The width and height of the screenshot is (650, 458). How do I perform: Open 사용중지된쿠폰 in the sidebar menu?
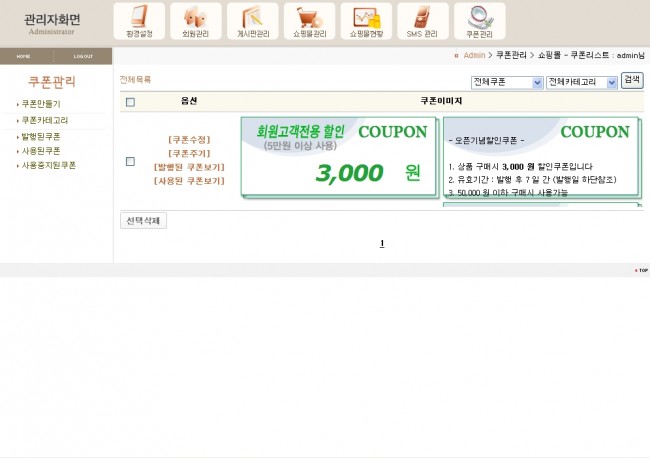click(49, 165)
